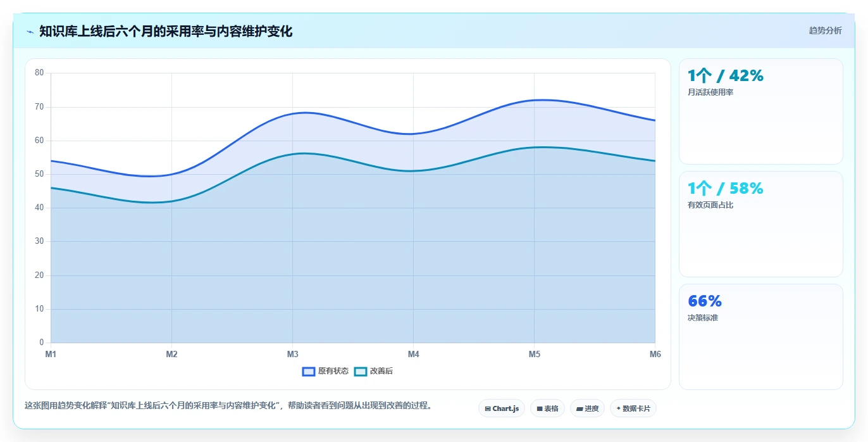Click the description text below the chart
Viewport: 868px width, 442px height.
coord(228,406)
